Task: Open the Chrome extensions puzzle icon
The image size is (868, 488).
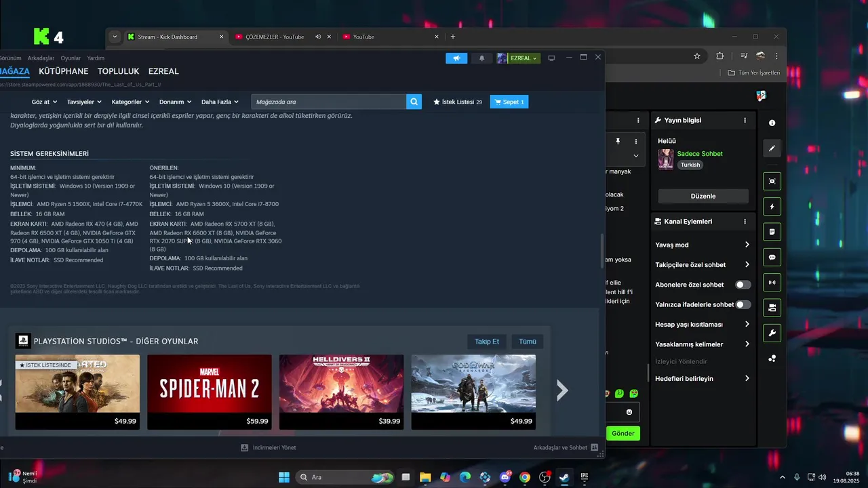Action: click(719, 56)
